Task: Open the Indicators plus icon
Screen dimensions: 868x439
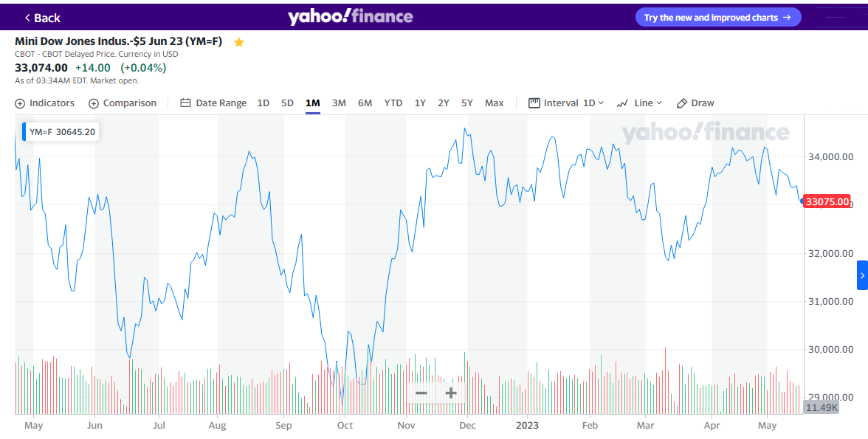Action: [20, 103]
